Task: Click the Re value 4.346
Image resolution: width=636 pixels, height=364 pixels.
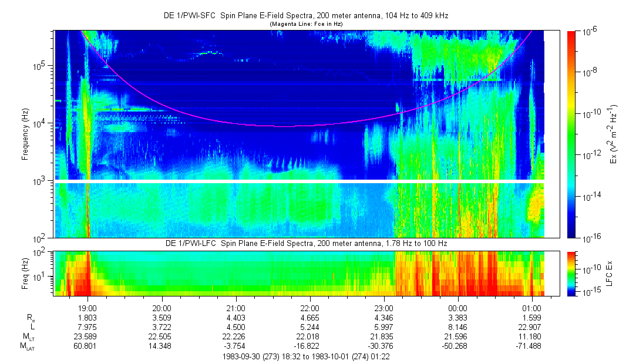Action: (x=383, y=318)
